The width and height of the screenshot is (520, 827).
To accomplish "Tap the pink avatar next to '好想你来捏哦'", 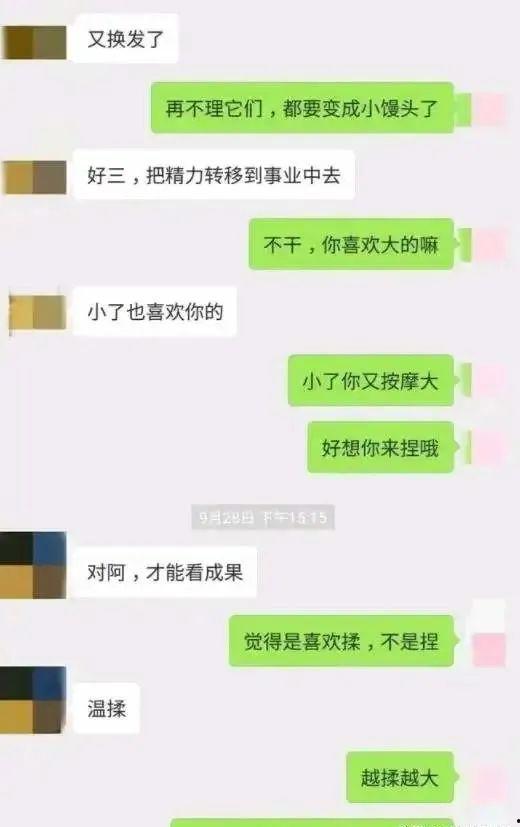I will click(x=488, y=448).
